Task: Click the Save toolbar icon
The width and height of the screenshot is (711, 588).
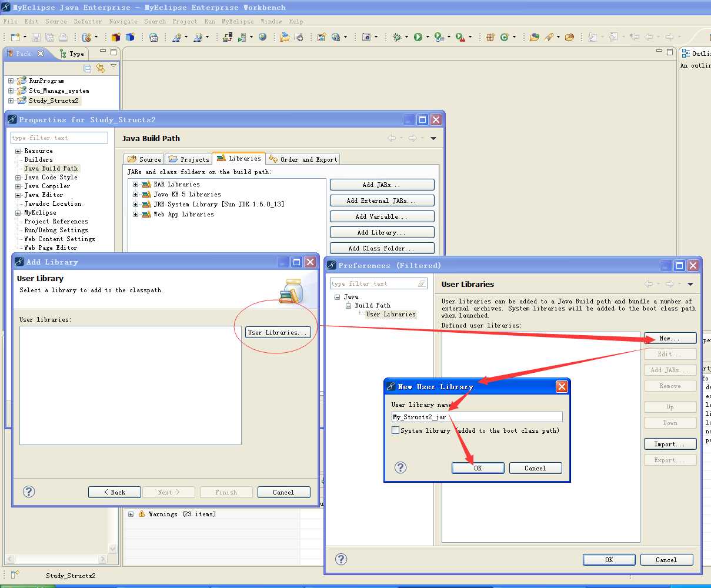Action: [35, 37]
